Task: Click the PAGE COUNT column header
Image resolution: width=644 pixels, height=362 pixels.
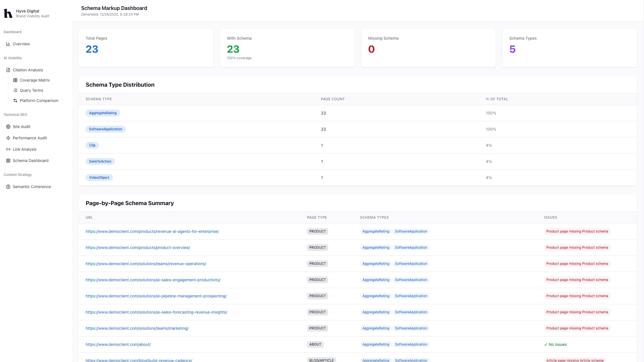Action: tap(332, 99)
